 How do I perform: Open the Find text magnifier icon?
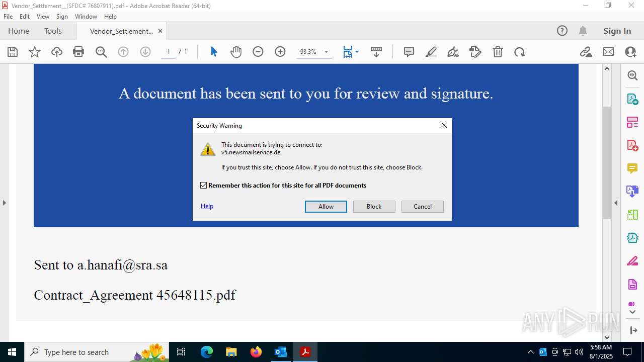coord(101,52)
